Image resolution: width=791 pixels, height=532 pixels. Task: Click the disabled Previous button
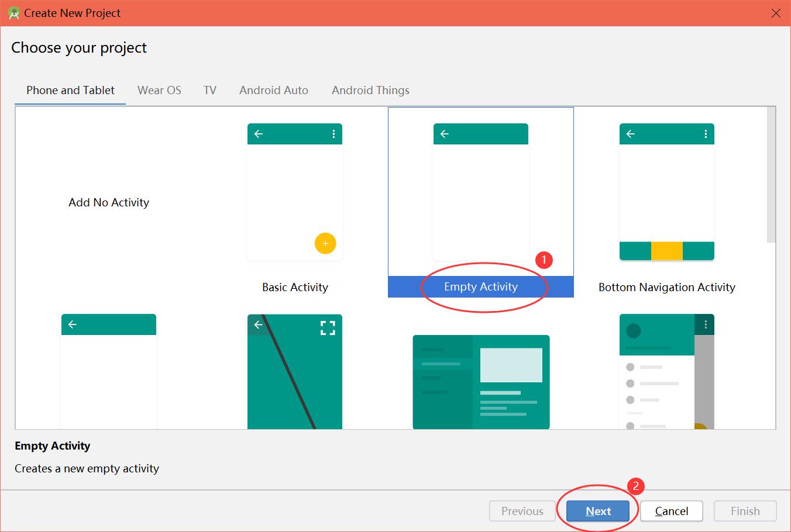(x=522, y=511)
